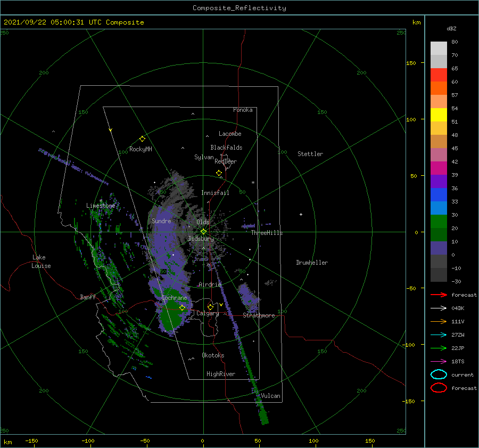Click the yellow diamond marker near Cochrane

pos(182,308)
